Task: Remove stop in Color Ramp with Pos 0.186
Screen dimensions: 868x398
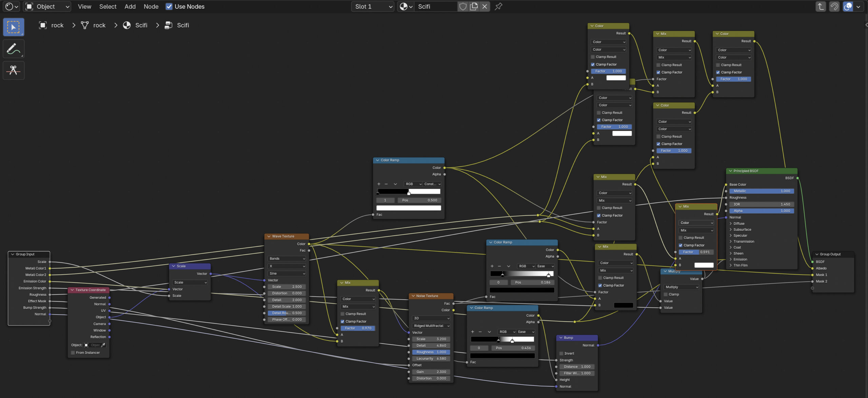Action: [x=499, y=266]
